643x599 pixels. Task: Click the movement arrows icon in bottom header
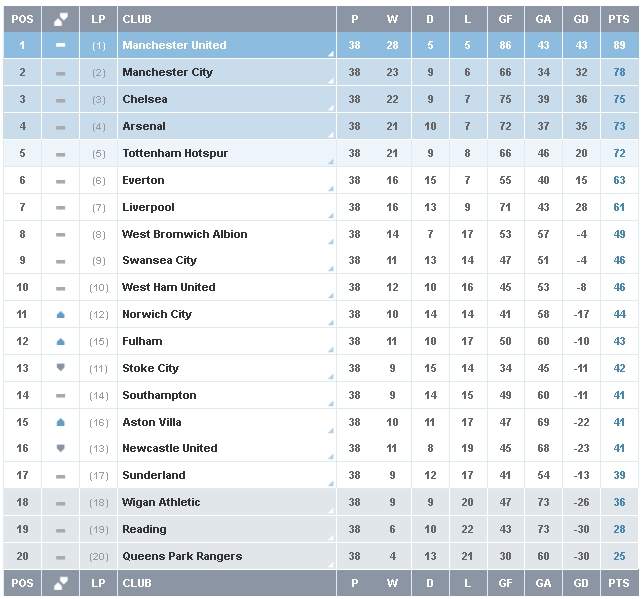pos(61,583)
